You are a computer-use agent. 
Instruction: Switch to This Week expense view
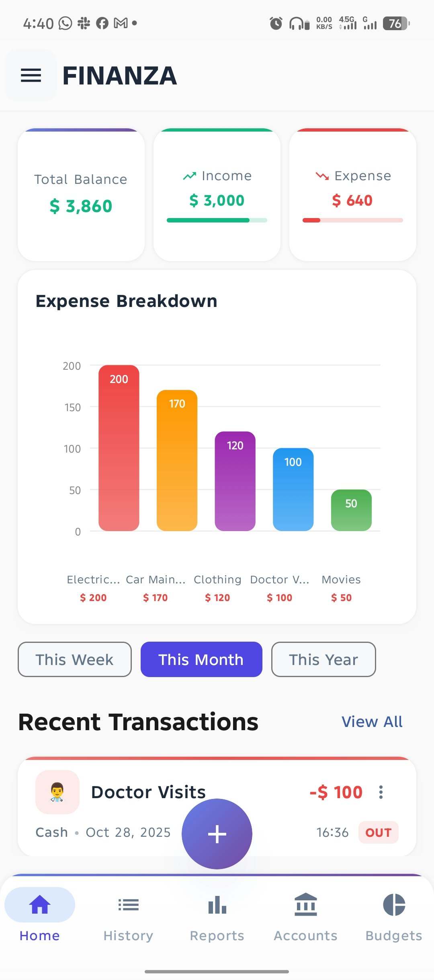(x=74, y=659)
